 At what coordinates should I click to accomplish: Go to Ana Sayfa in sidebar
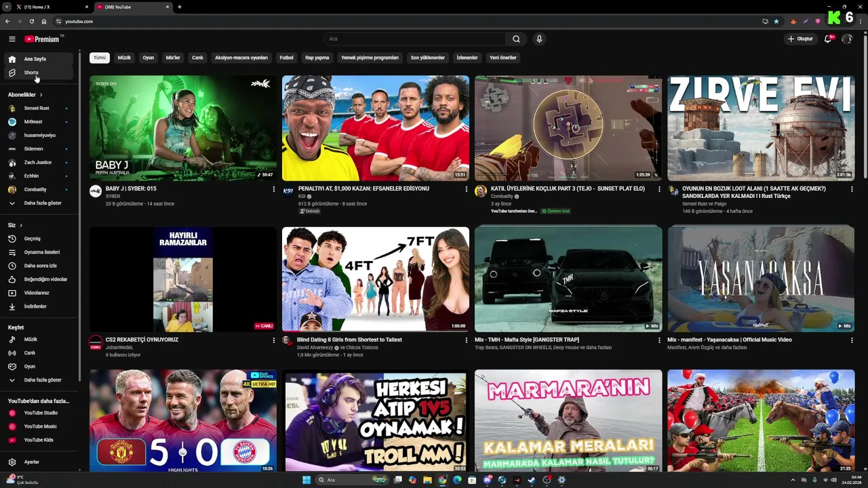(38, 59)
